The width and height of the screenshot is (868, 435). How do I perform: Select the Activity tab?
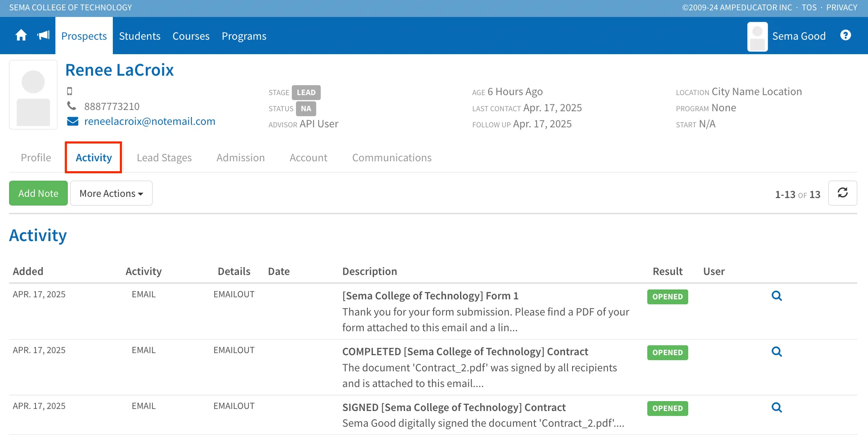(93, 158)
